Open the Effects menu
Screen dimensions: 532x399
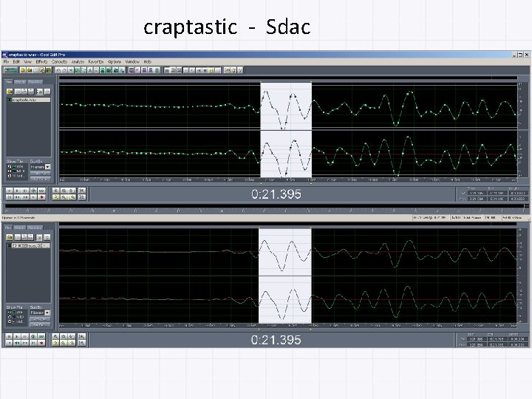pyautogui.click(x=41, y=62)
